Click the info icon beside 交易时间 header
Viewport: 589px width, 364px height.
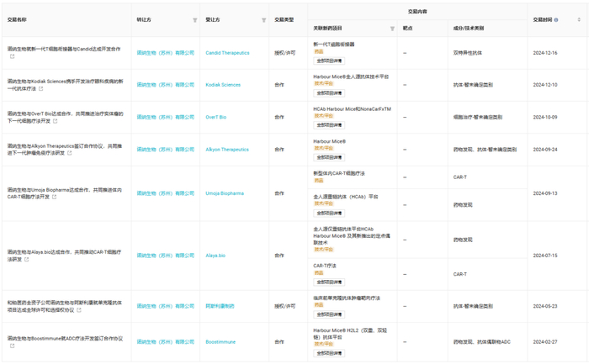point(556,20)
